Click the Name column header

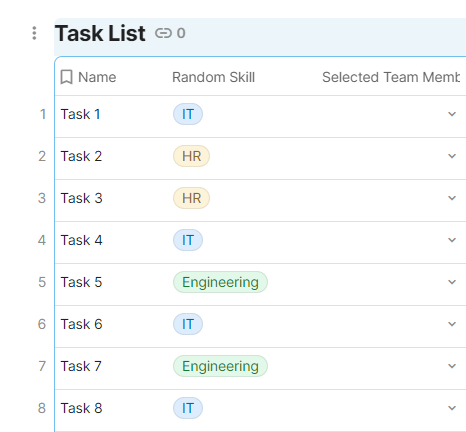[97, 77]
